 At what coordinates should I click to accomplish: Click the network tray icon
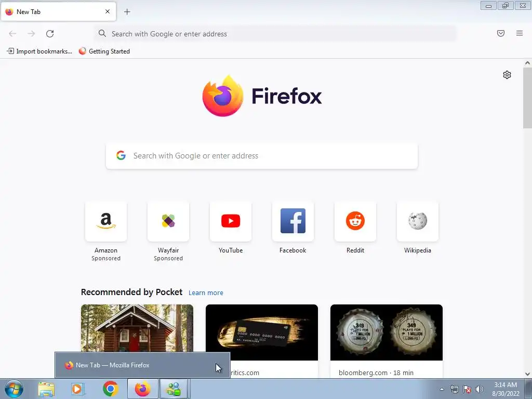[454, 389]
